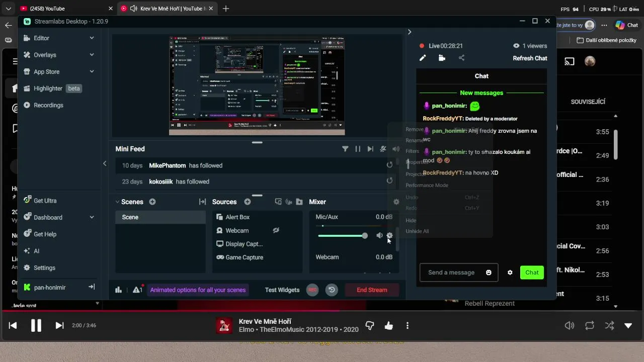Click the Refresh Chat link
644x362 pixels.
coord(530,58)
